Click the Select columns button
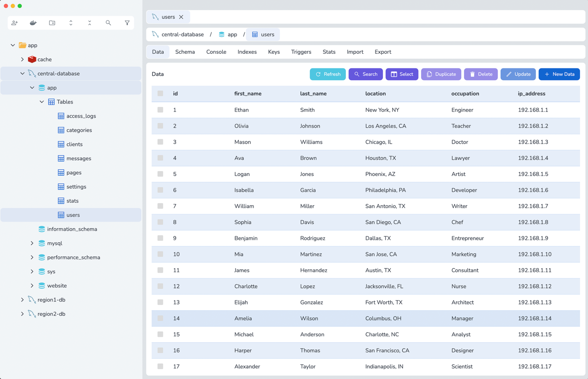The height and width of the screenshot is (379, 588). click(402, 74)
